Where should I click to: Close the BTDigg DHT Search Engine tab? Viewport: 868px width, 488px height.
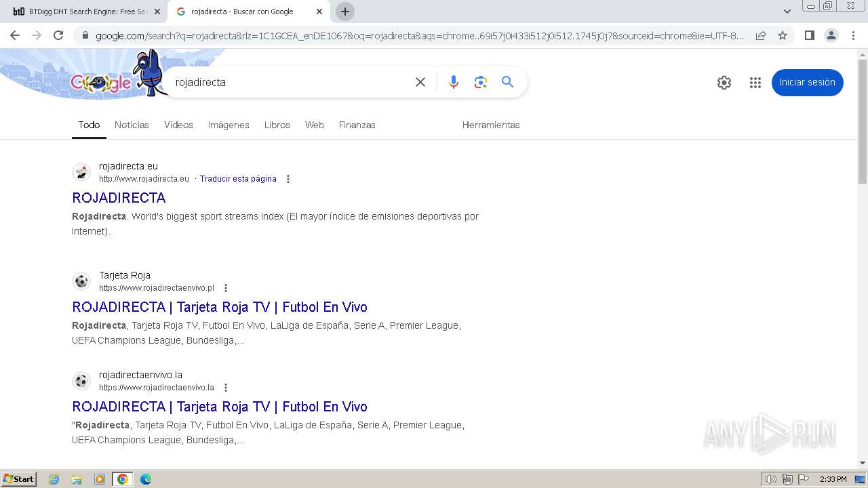[x=157, y=12]
